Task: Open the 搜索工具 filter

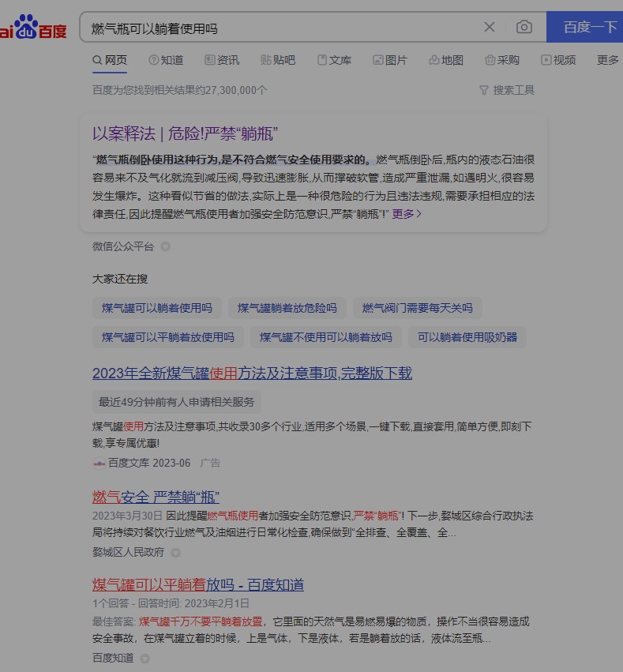Action: [507, 90]
